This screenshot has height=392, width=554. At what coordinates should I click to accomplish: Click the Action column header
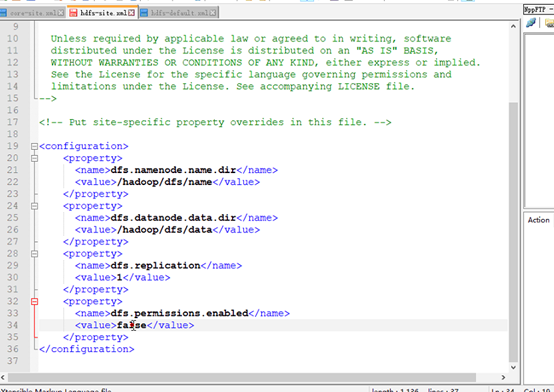(x=538, y=220)
